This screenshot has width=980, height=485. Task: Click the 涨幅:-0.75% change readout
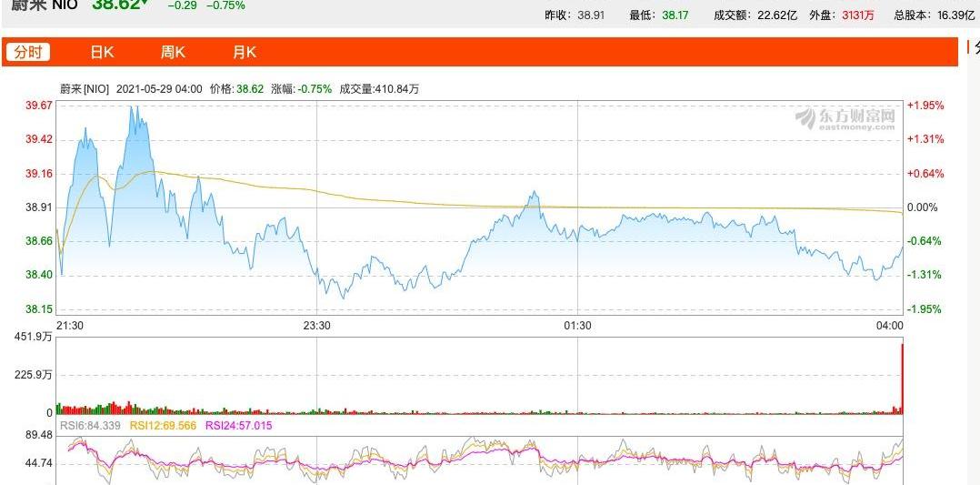tap(301, 89)
